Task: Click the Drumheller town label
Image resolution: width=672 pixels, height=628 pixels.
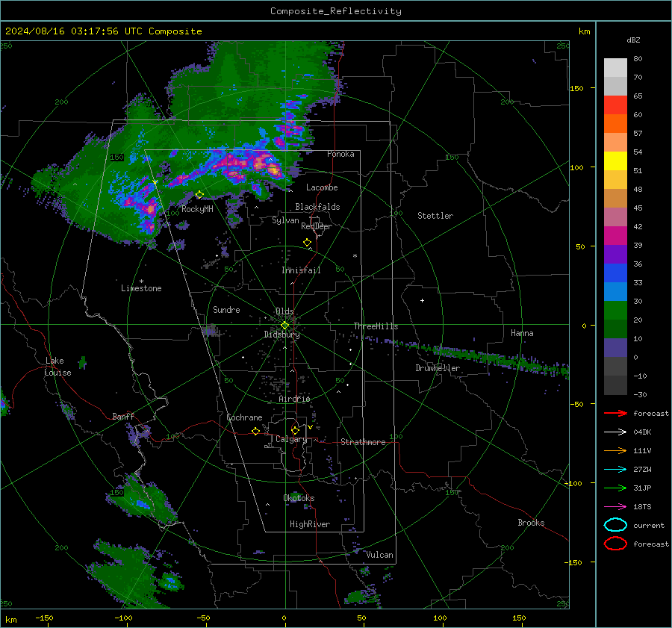Action: 438,368
